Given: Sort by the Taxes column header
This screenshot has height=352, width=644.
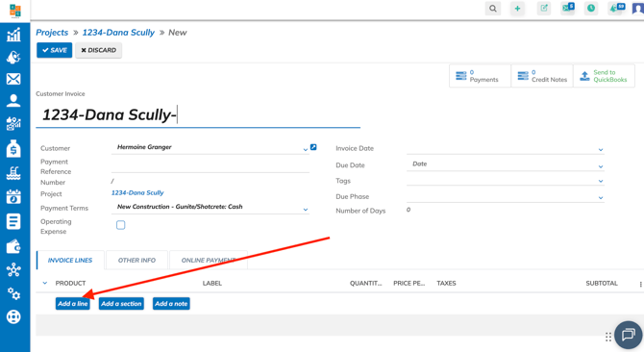Looking at the screenshot, I should click(446, 283).
